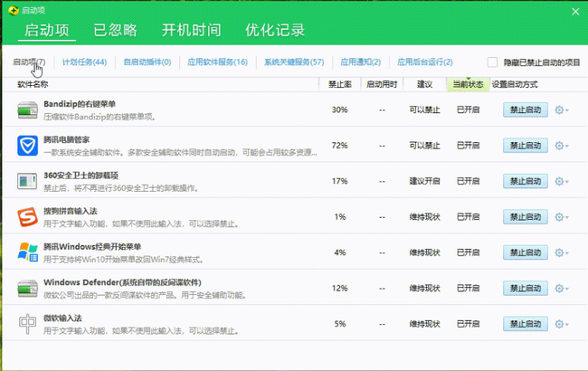Click 禁止启动 for Bandizip的右键菜单

coord(526,109)
